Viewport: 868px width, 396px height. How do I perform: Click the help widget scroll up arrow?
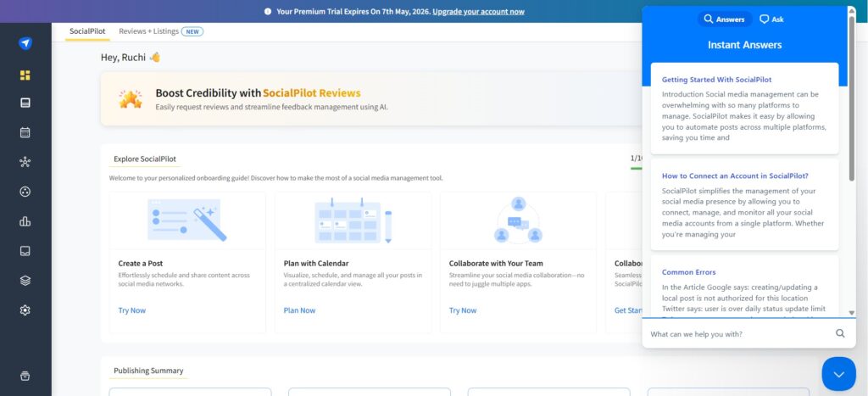[x=851, y=10]
